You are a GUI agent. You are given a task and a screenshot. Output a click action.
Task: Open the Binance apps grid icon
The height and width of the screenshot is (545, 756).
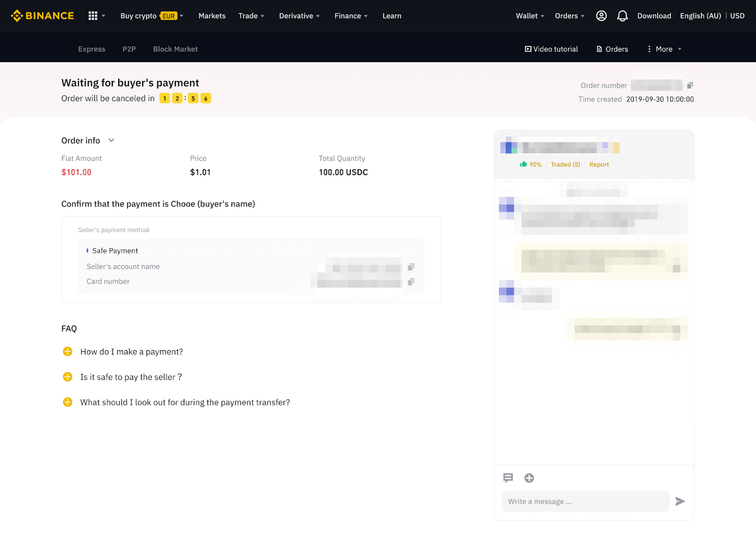pyautogui.click(x=93, y=16)
